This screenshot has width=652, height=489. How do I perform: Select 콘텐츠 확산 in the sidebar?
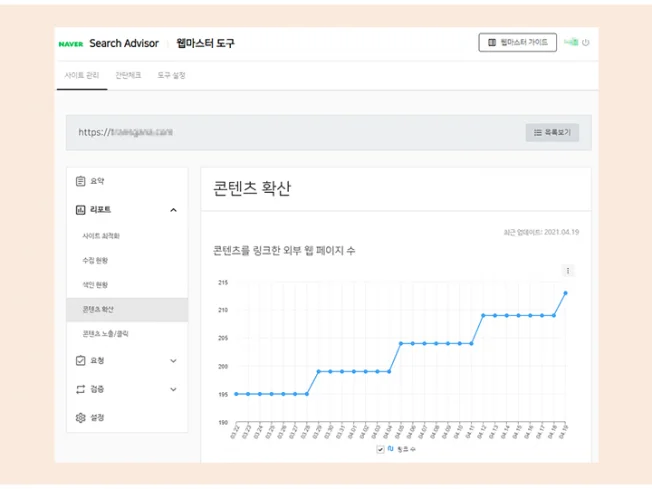click(x=127, y=309)
